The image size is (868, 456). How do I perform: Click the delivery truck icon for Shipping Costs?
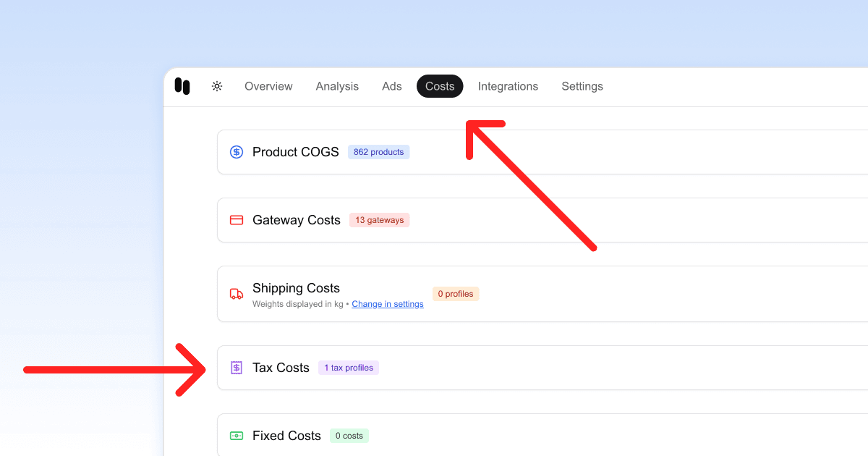click(x=237, y=293)
